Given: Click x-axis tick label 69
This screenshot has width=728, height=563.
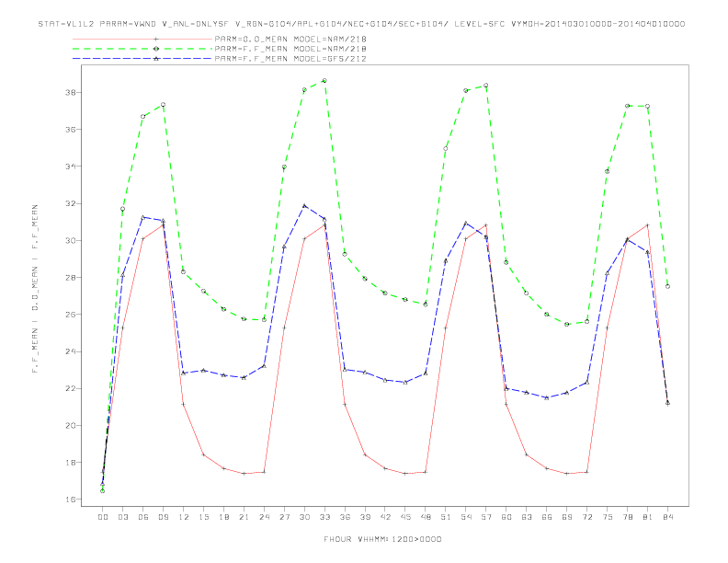Looking at the screenshot, I should point(567,517).
